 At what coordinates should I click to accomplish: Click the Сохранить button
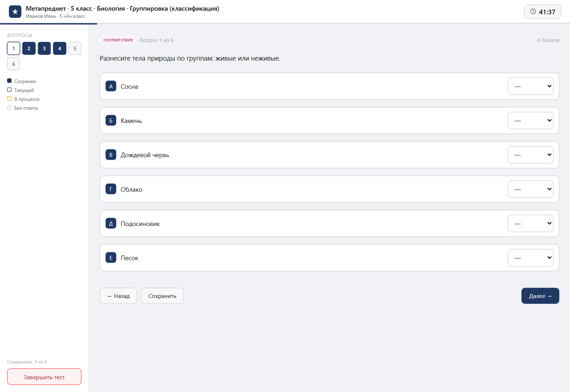click(x=162, y=296)
